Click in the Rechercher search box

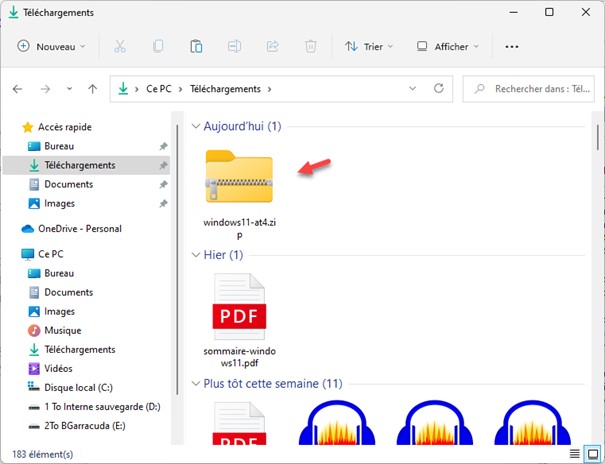click(x=540, y=89)
